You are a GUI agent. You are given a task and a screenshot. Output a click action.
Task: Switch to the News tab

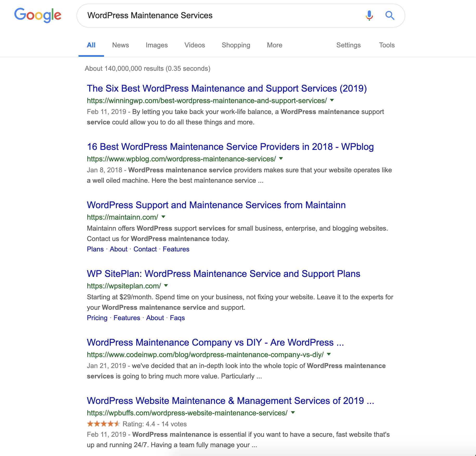coord(120,45)
